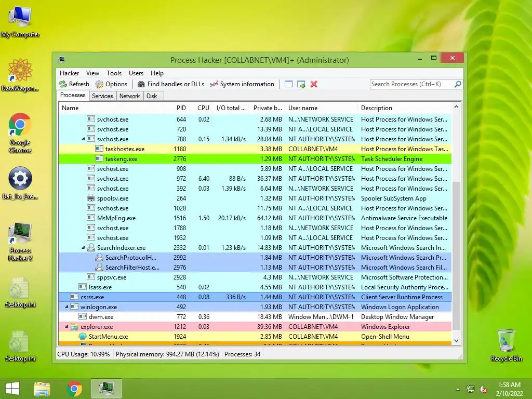Screen dimensions: 532x399
Task: Select svchost.exe row with PID 644
Action: [x=255, y=119]
